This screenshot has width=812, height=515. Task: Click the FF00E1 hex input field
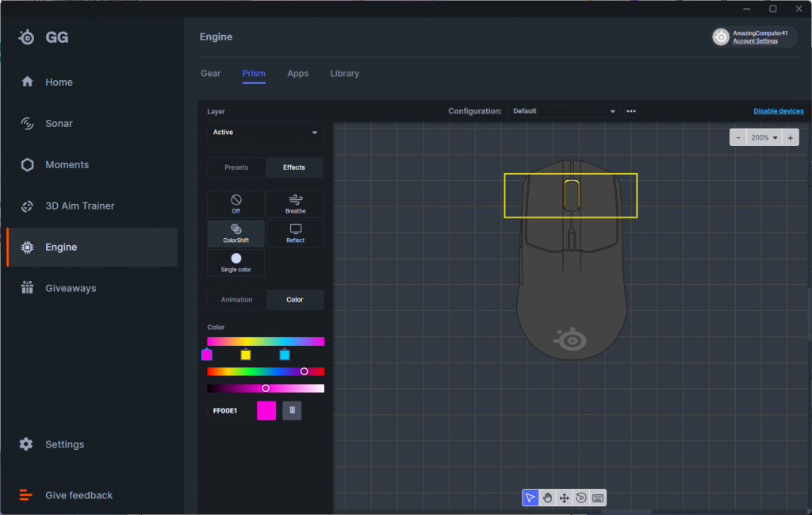pyautogui.click(x=228, y=410)
